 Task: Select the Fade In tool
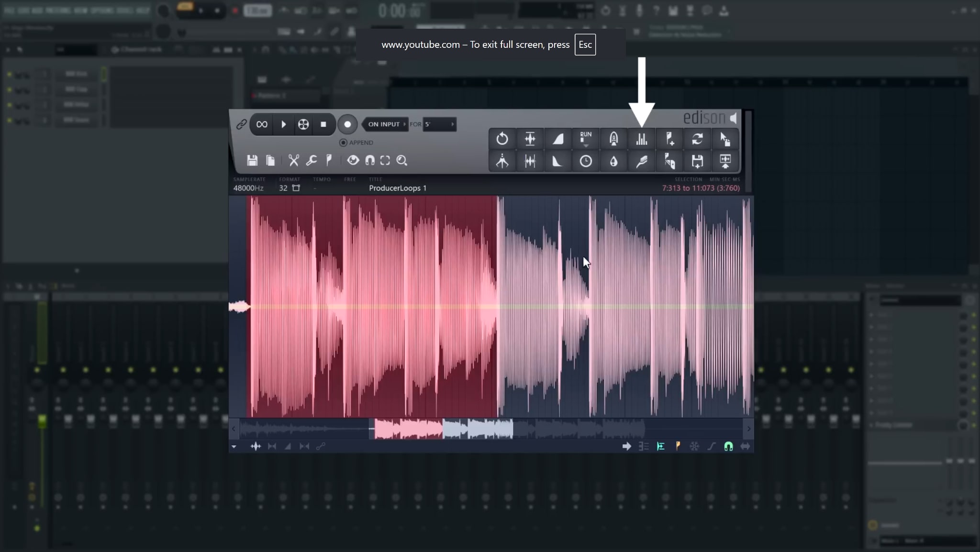coord(558,139)
